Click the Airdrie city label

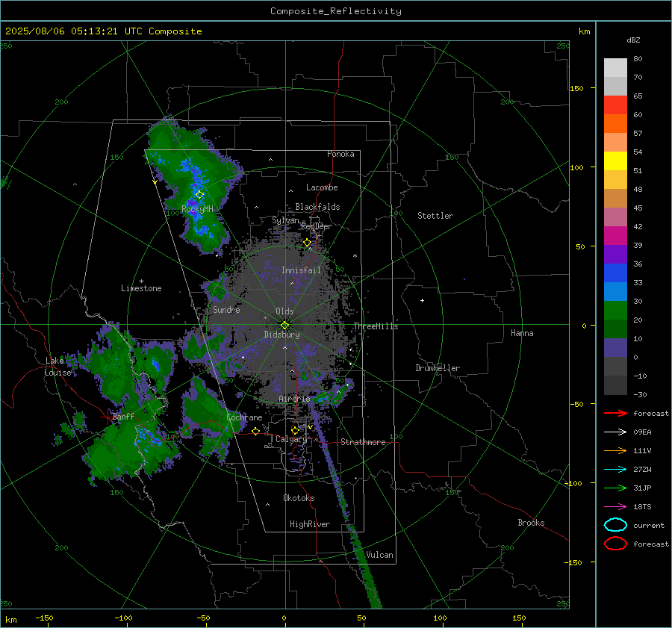[294, 399]
